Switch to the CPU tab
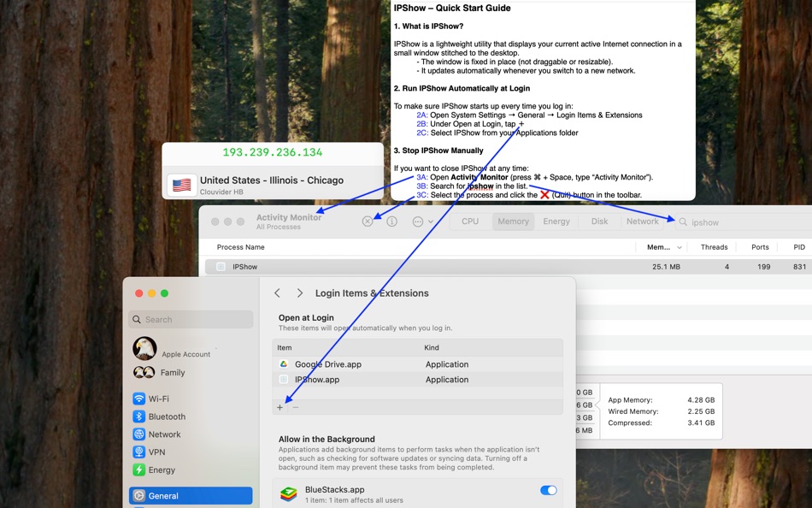This screenshot has width=812, height=508. (469, 221)
